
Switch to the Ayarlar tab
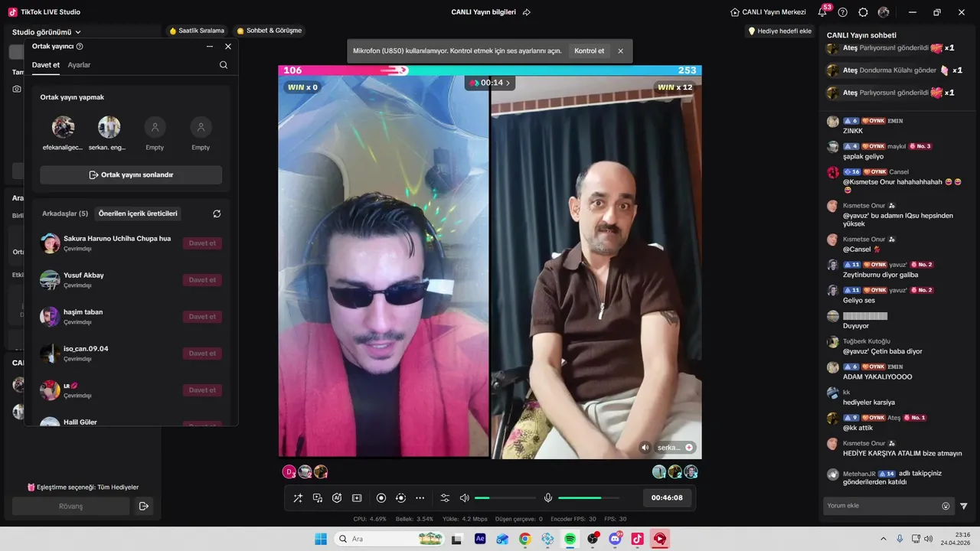(x=79, y=65)
